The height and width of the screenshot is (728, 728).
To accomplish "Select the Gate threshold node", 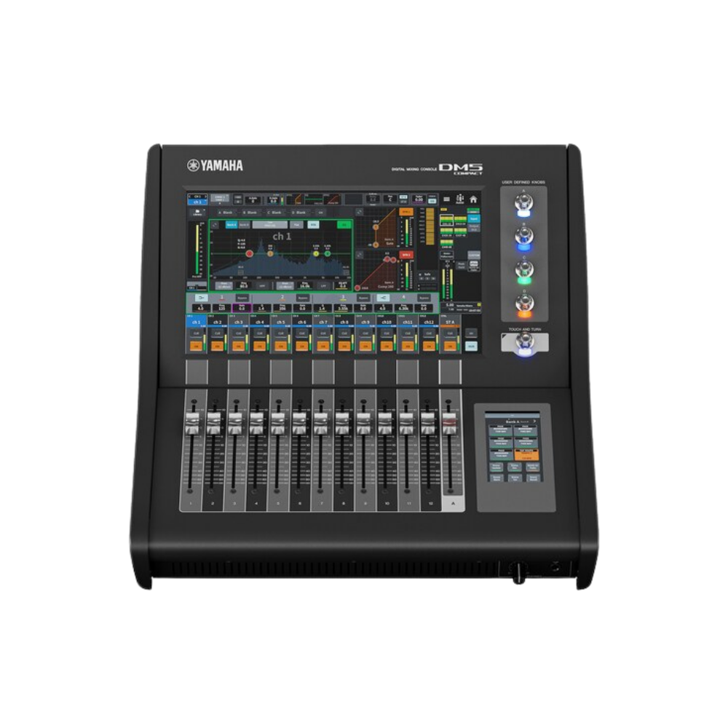I will [376, 227].
